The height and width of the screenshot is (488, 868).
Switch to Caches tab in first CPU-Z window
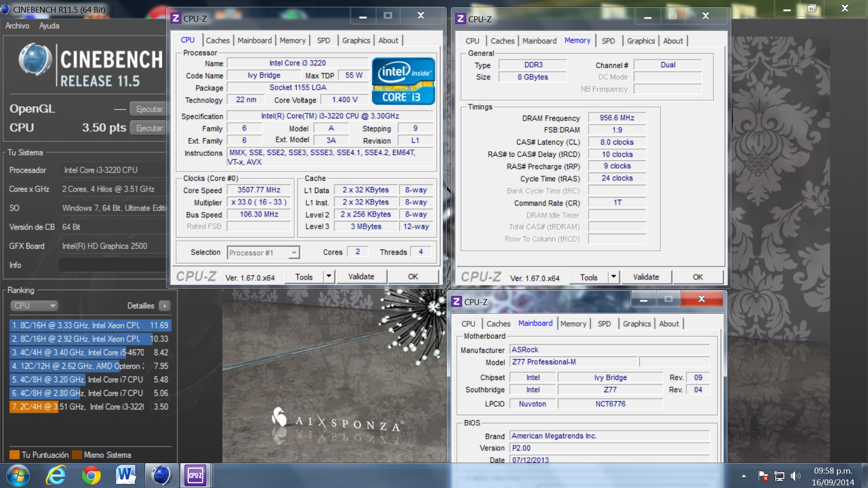pos(217,40)
